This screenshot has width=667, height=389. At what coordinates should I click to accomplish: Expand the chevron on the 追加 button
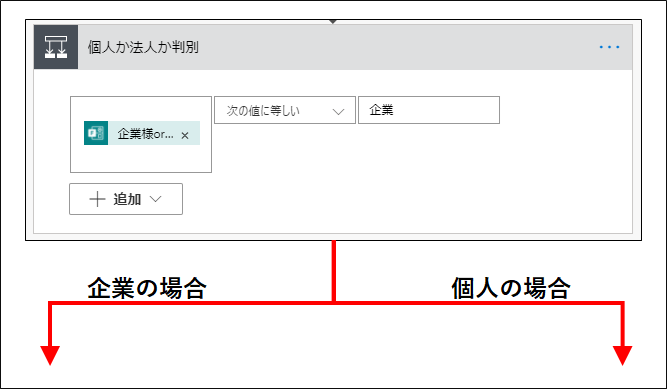click(x=156, y=199)
